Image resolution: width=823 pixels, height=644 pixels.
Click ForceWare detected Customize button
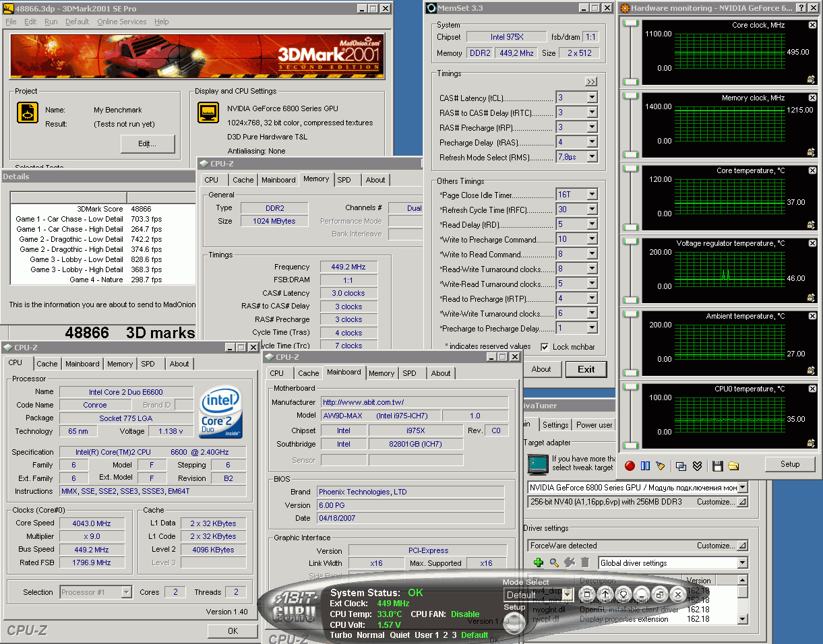722,546
